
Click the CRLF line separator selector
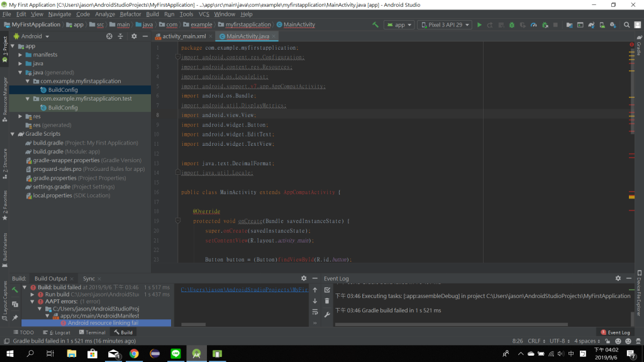pyautogui.click(x=536, y=341)
